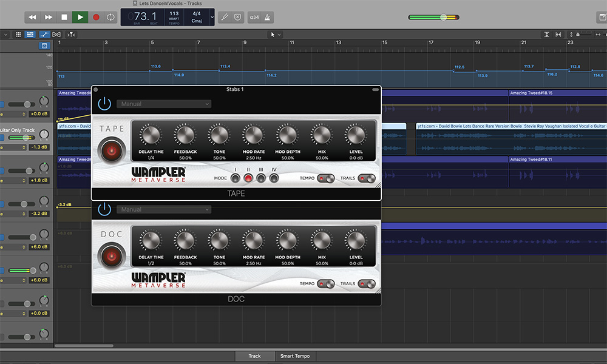Stop playback with the Stop button
Screen dimensions: 607x364
click(x=64, y=17)
